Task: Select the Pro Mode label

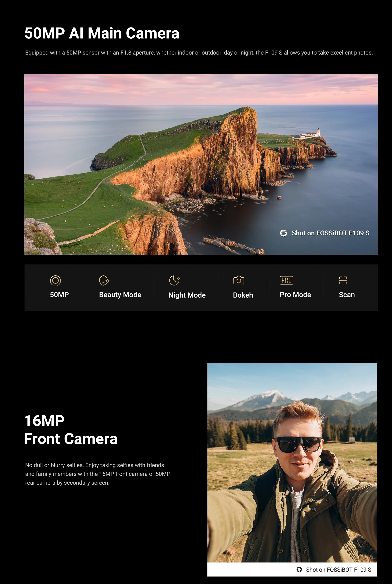Action: point(295,295)
